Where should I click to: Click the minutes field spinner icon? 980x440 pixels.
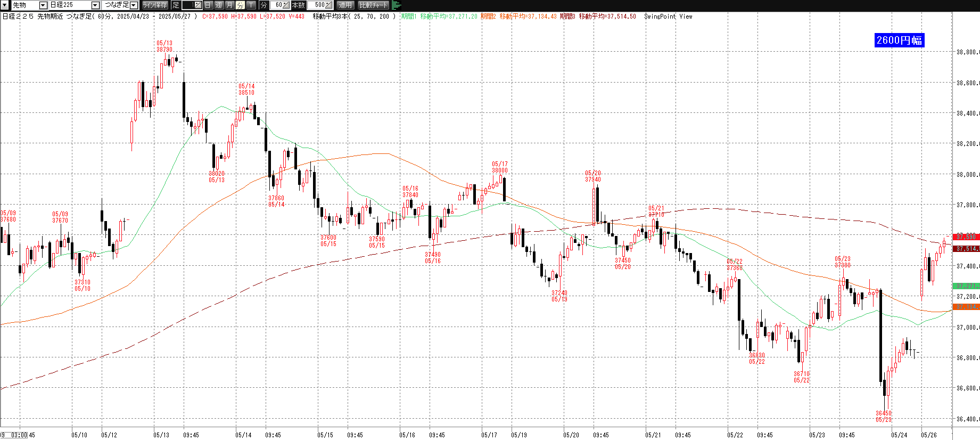[286, 5]
